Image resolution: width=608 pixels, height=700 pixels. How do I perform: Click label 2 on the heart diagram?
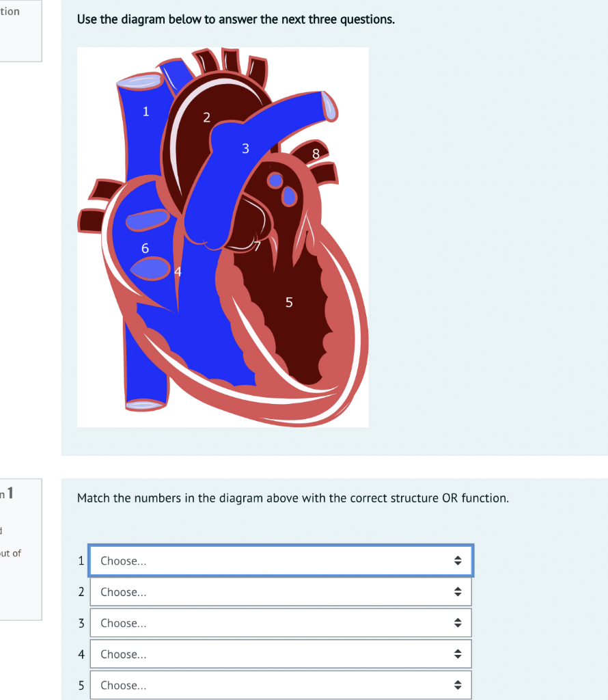206,117
